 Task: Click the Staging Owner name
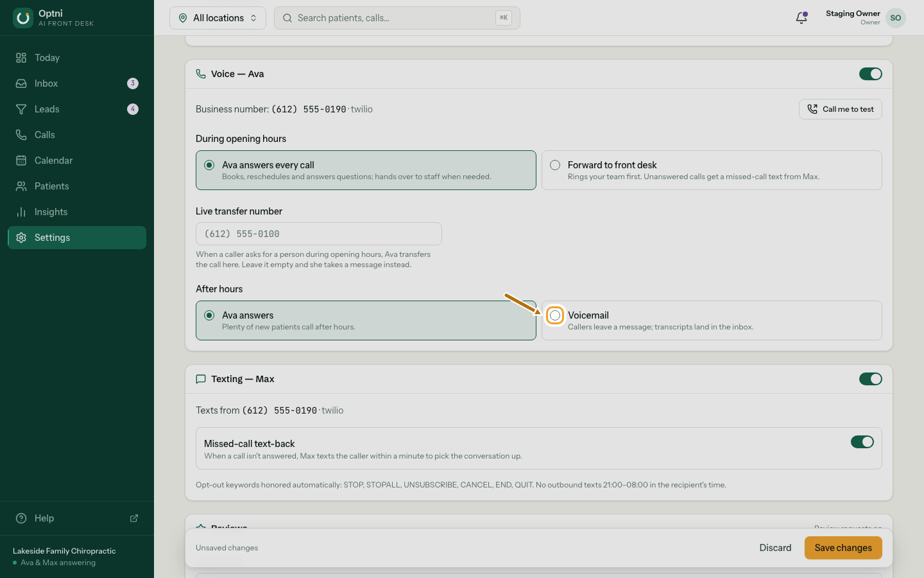pos(853,13)
